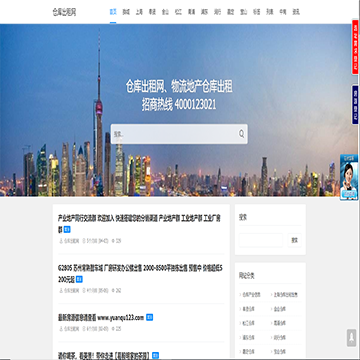This screenshot has height=360, width=360.
Task: Open the 浦东 navigation item
Action: pyautogui.click(x=204, y=12)
